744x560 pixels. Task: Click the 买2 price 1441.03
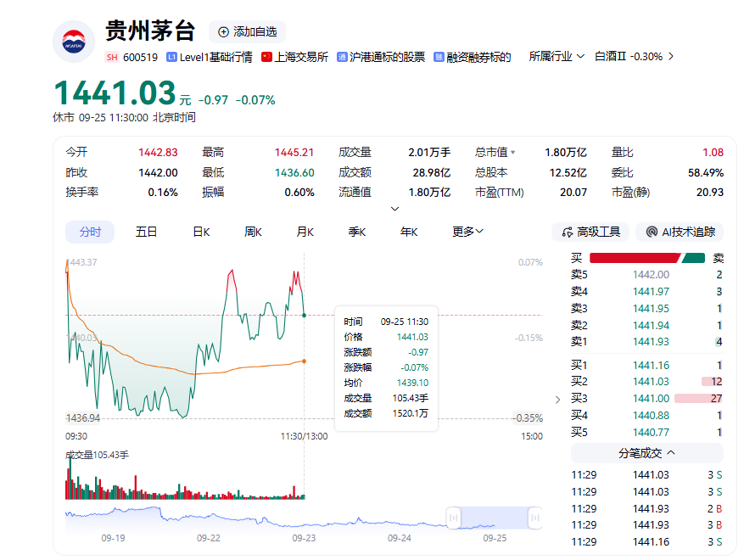[x=651, y=382]
